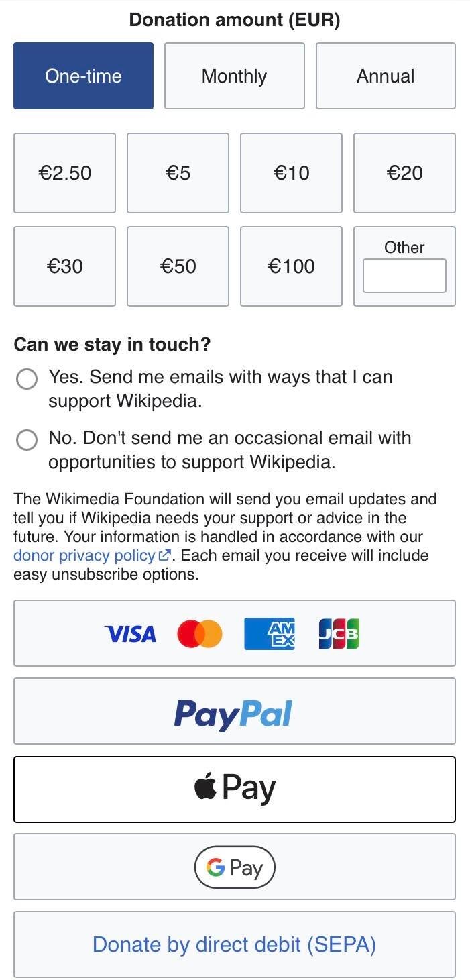The image size is (470, 980).
Task: Pay with Visa card logo
Action: pos(130,634)
